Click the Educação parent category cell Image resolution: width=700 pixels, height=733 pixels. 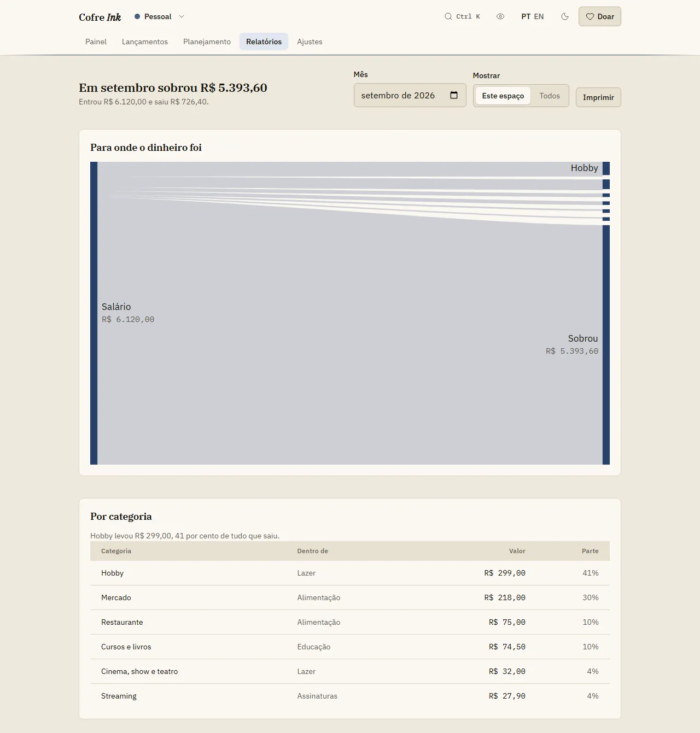point(314,647)
